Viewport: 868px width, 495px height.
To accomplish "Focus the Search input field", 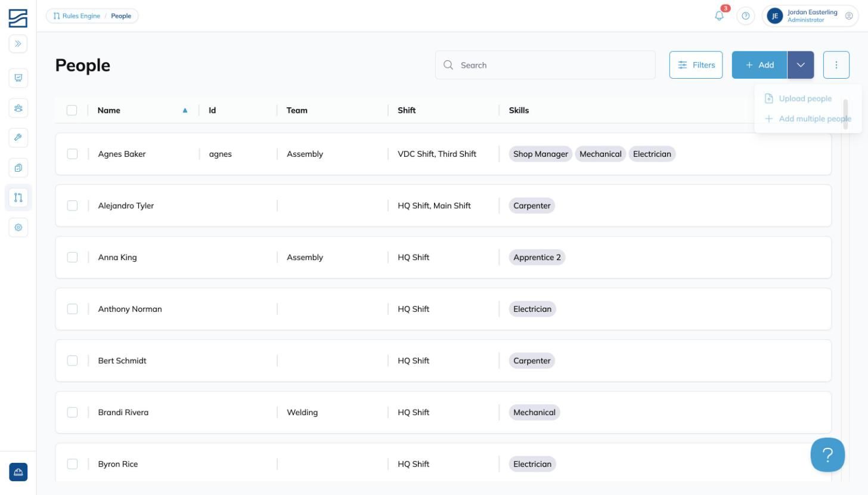I will click(x=545, y=65).
